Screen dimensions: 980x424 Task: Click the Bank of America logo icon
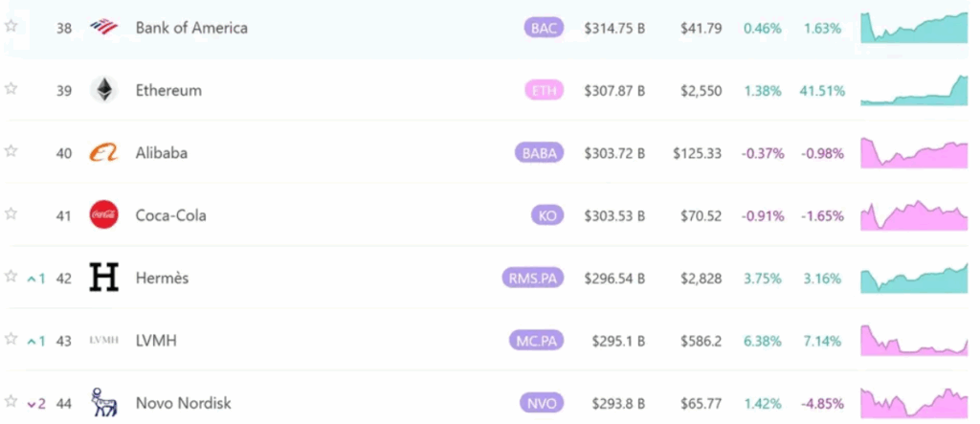click(x=103, y=27)
